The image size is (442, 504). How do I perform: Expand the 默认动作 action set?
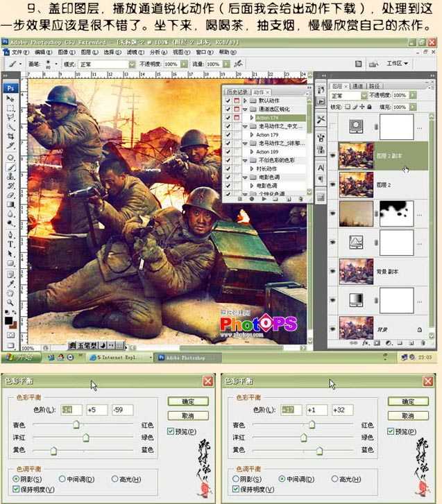click(245, 101)
